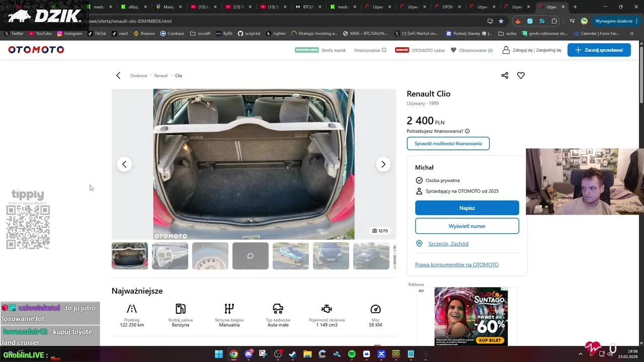
Task: Open File Explorer from the taskbar
Action: tap(307, 354)
